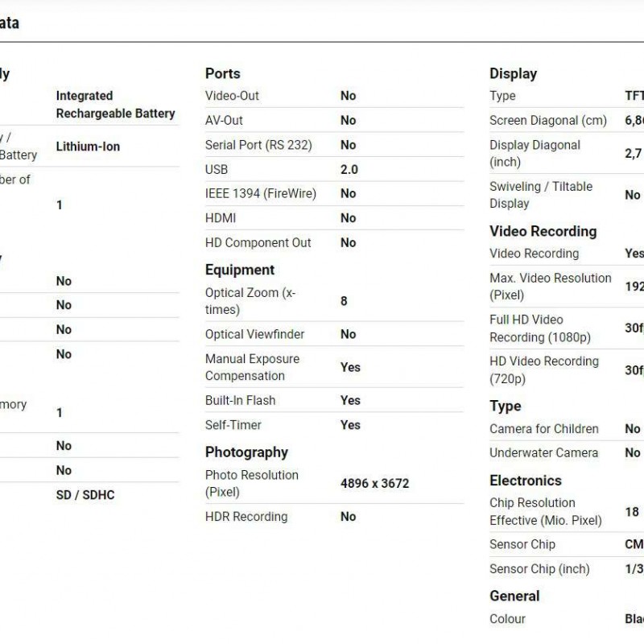Screen dimensions: 644x644
Task: Select the Video-Out label
Action: click(x=232, y=96)
